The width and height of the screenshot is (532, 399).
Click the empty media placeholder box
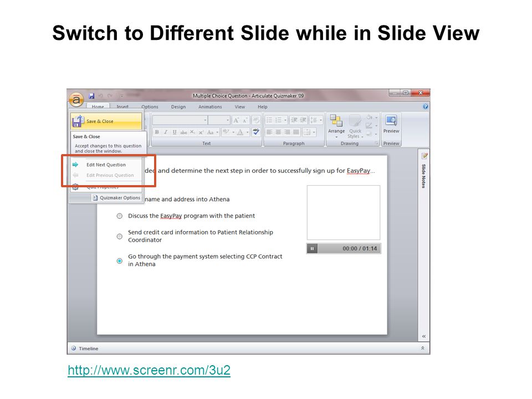tap(344, 212)
